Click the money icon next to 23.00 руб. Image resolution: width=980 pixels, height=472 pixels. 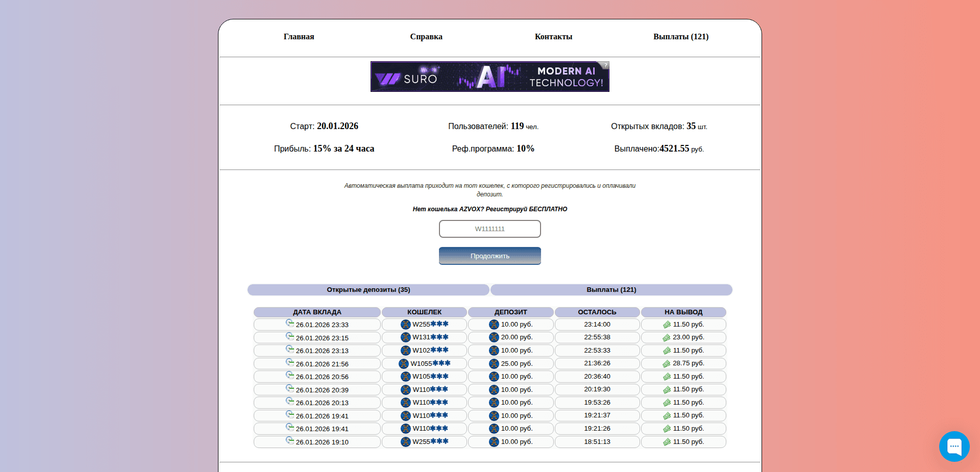pyautogui.click(x=667, y=337)
